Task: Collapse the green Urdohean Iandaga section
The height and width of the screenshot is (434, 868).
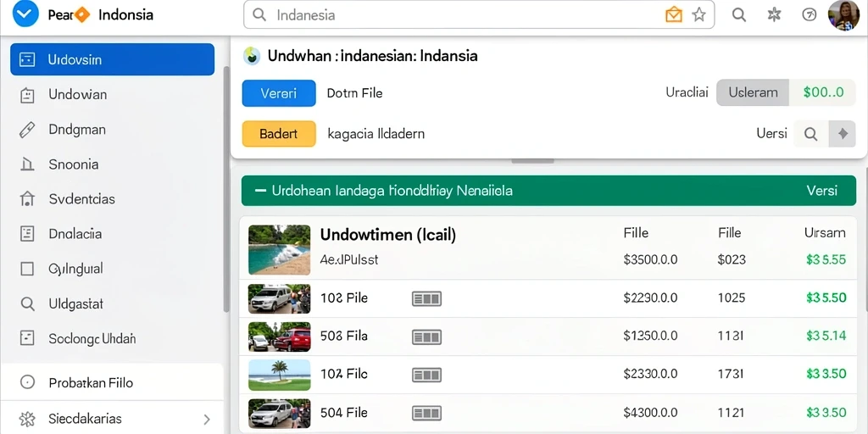Action: (x=260, y=191)
